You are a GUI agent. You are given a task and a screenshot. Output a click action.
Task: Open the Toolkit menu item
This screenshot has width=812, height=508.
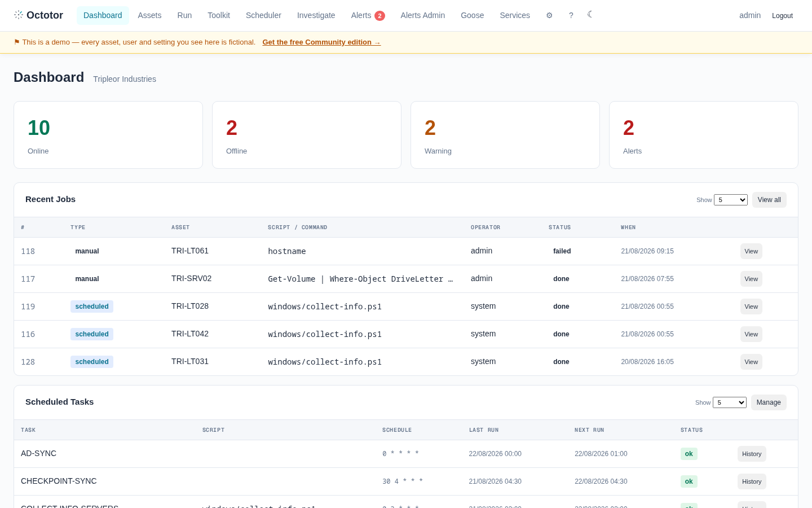(x=219, y=15)
